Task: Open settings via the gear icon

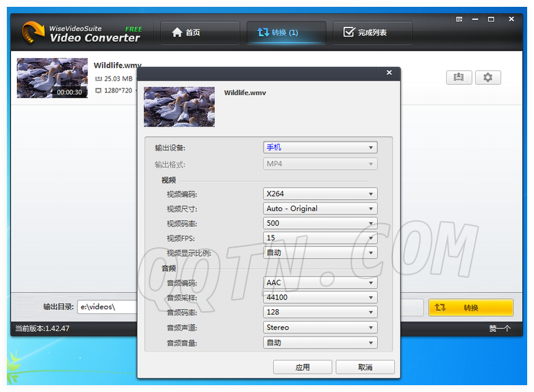Action: click(x=487, y=77)
